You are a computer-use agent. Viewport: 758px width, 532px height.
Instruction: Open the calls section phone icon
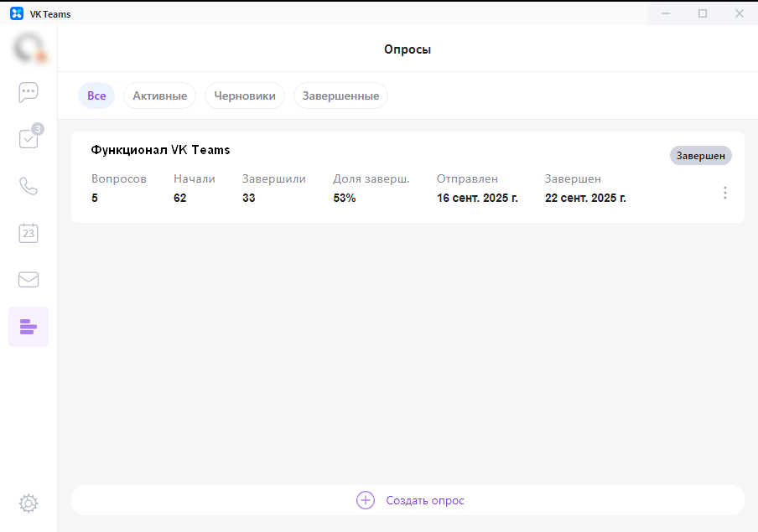pyautogui.click(x=29, y=186)
